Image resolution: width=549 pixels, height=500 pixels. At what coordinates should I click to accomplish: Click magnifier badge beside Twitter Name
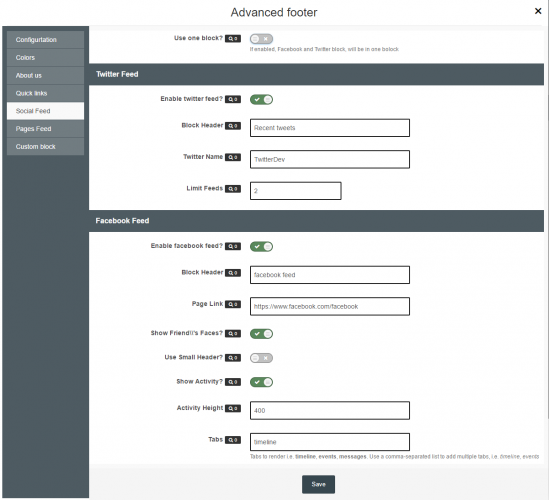(x=233, y=157)
